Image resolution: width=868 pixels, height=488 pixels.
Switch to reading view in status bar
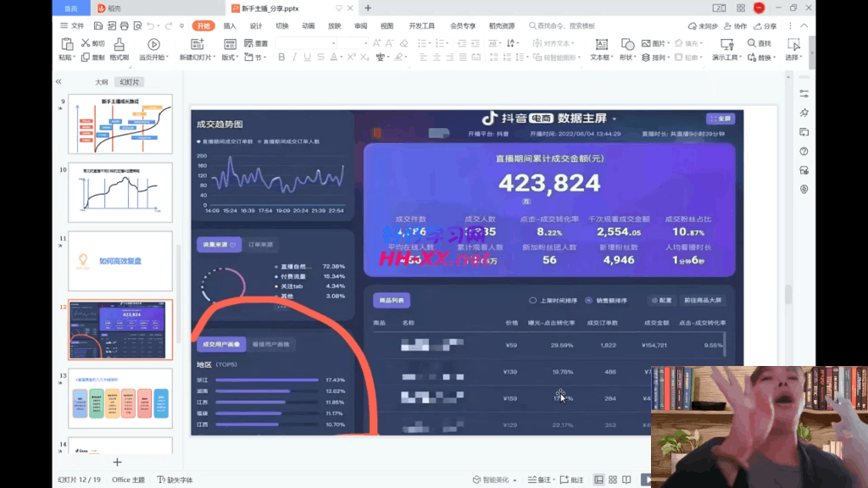(626, 480)
